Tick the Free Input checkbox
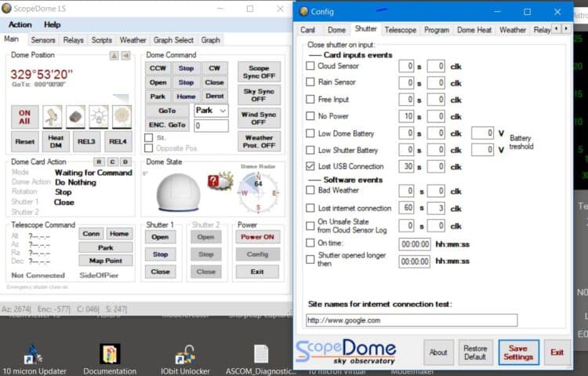Screen dimensions: 588x376 coord(310,99)
